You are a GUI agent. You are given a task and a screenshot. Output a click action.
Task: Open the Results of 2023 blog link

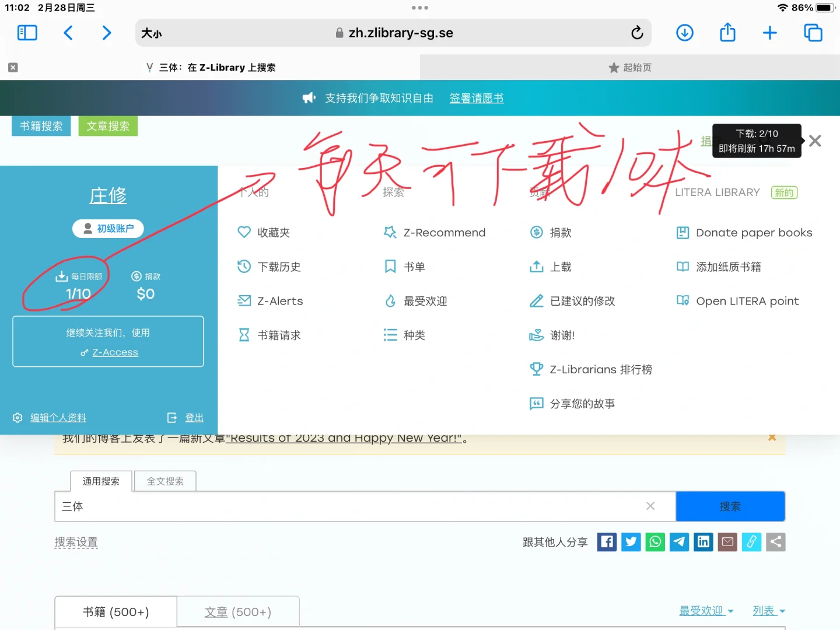pyautogui.click(x=344, y=439)
